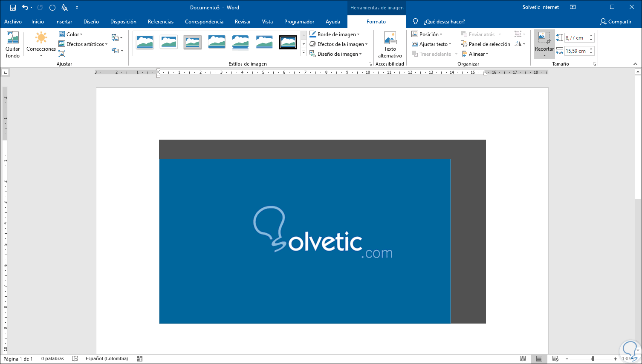Switch to the Insertar tab
The height and width of the screenshot is (364, 642).
pos(64,22)
